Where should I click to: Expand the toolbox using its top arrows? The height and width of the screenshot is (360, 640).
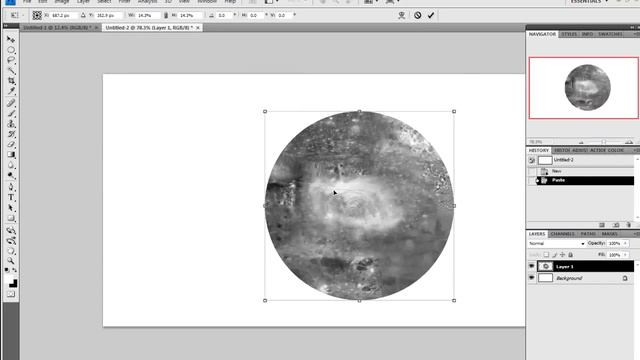pyautogui.click(x=6, y=26)
